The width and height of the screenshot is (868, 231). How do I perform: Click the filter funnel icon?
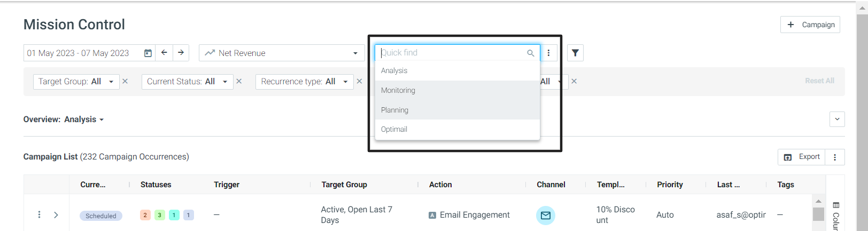pyautogui.click(x=575, y=53)
